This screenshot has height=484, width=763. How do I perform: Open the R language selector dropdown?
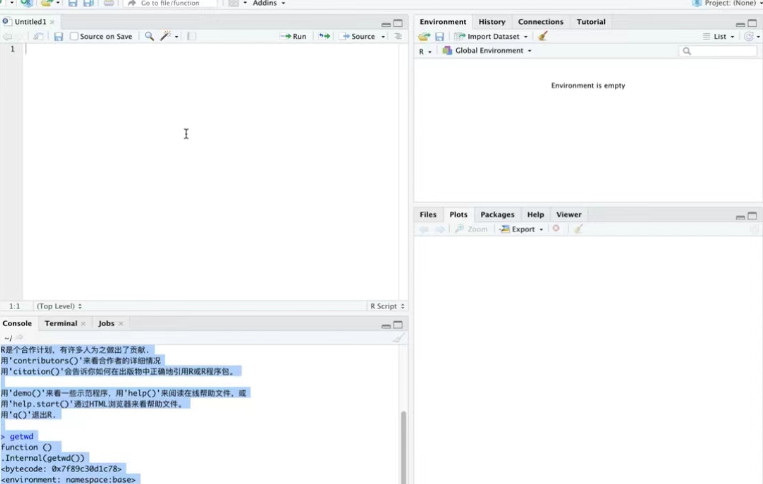(x=425, y=51)
